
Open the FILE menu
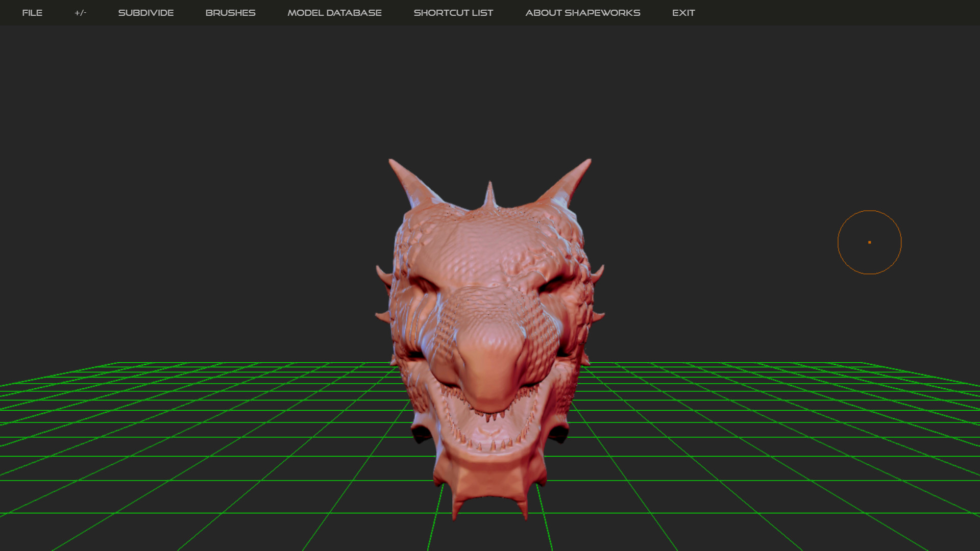[x=32, y=13]
